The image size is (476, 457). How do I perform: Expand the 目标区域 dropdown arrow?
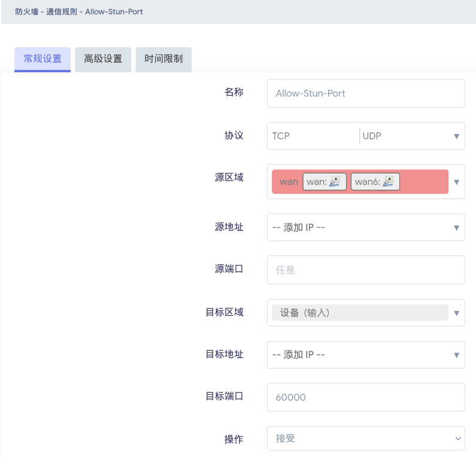(456, 313)
